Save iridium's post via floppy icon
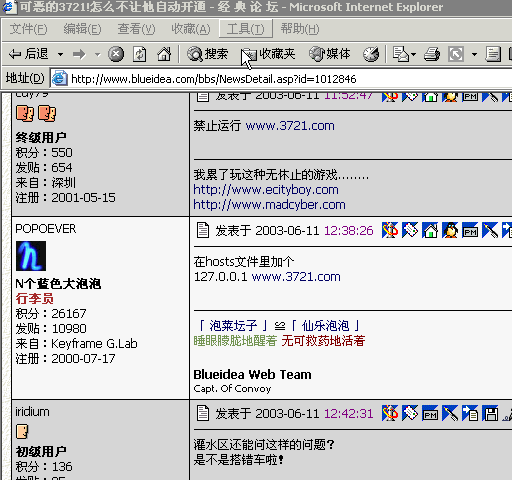512x480 pixels. tap(490, 413)
